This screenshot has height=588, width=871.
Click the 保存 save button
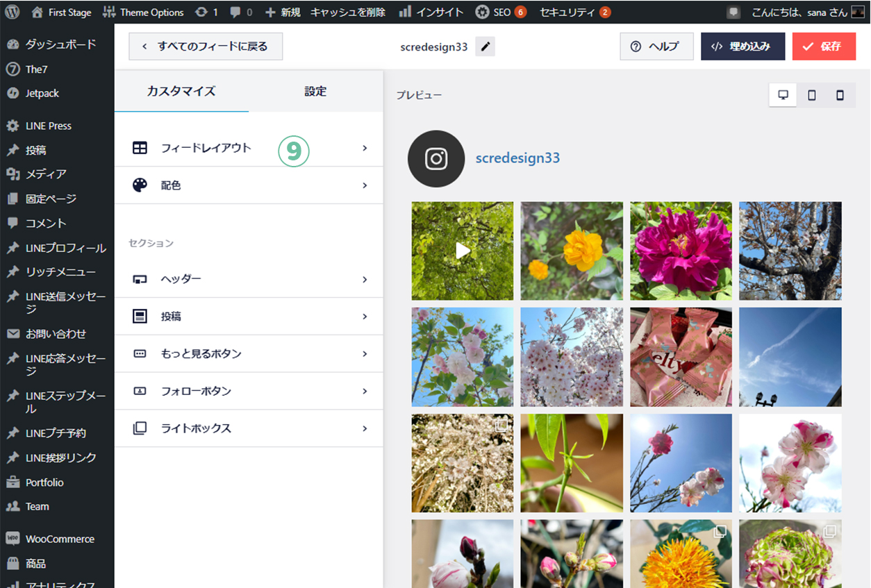click(824, 47)
